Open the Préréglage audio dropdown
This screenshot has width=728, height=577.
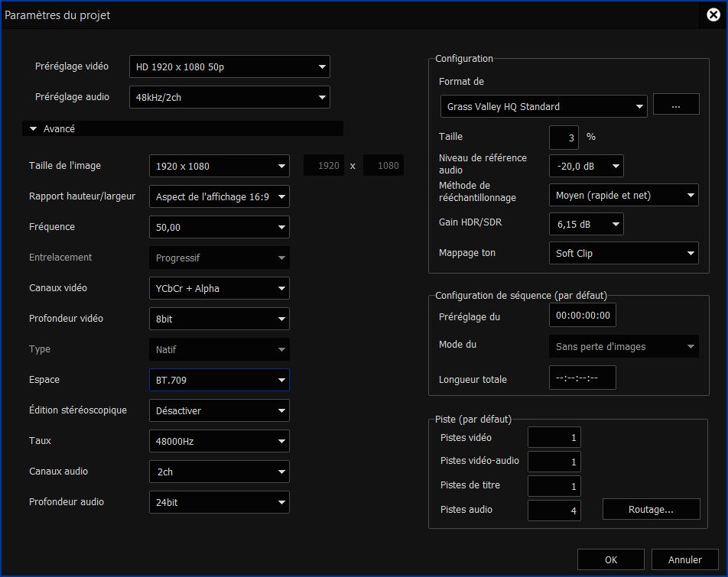click(x=229, y=98)
